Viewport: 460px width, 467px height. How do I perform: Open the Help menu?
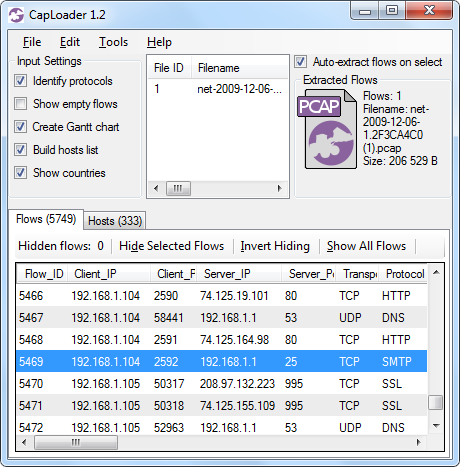click(x=159, y=42)
